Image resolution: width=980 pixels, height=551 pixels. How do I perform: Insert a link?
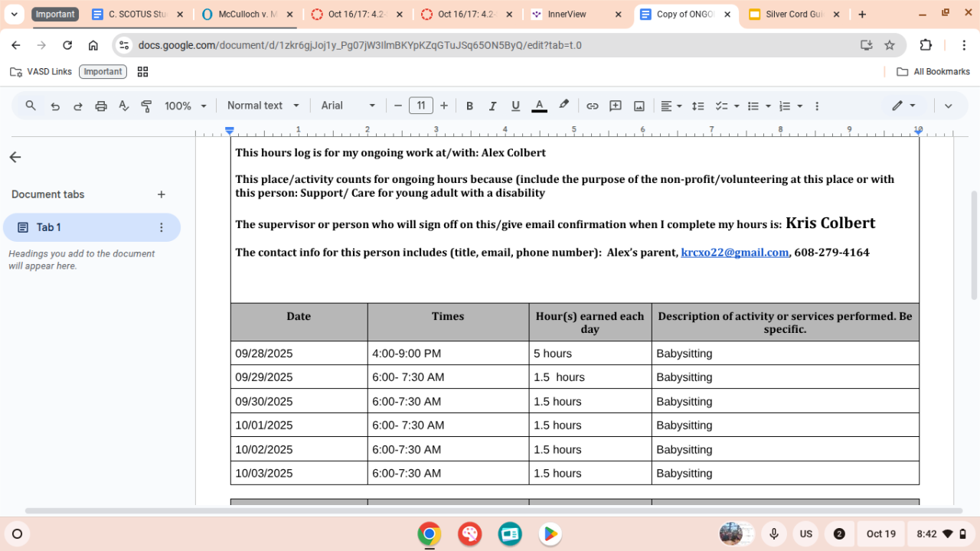(593, 106)
